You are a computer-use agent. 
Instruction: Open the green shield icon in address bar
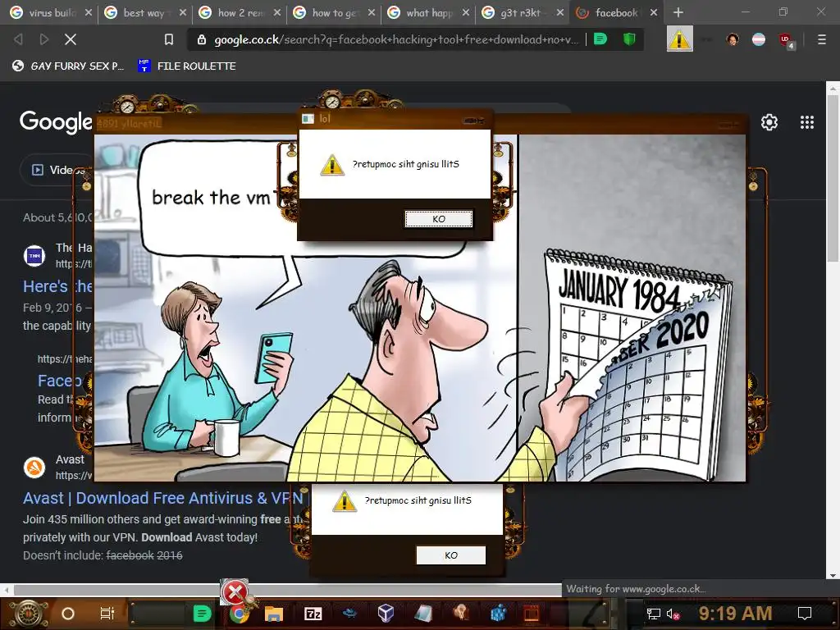pyautogui.click(x=629, y=39)
